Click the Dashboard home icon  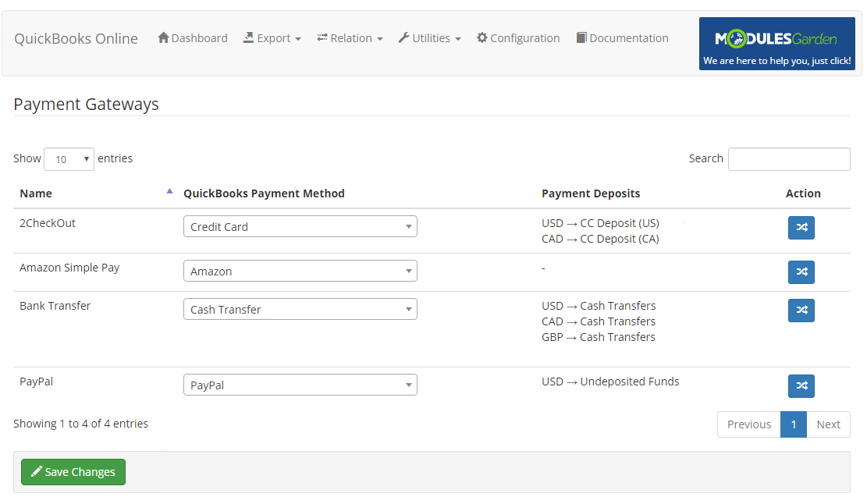(162, 37)
